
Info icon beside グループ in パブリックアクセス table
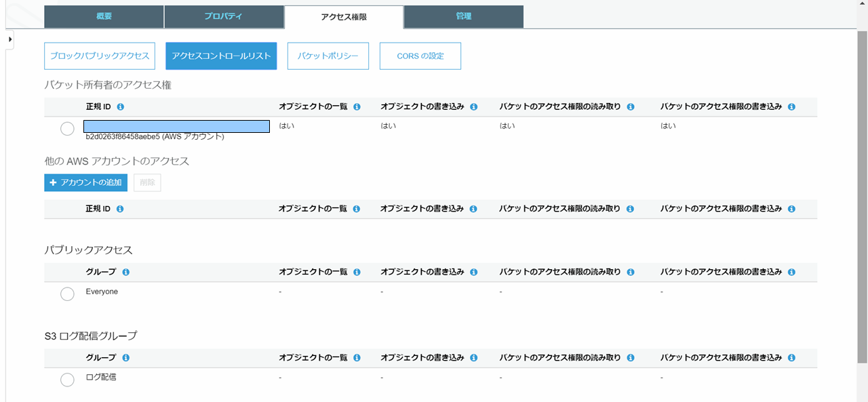(126, 272)
